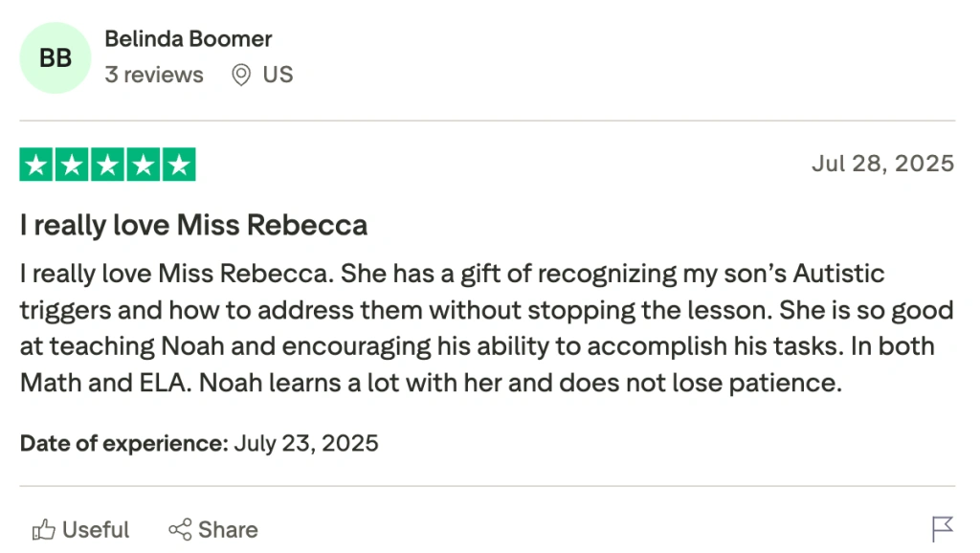This screenshot has width=980, height=553.
Task: Select the review title text
Action: tap(192, 225)
